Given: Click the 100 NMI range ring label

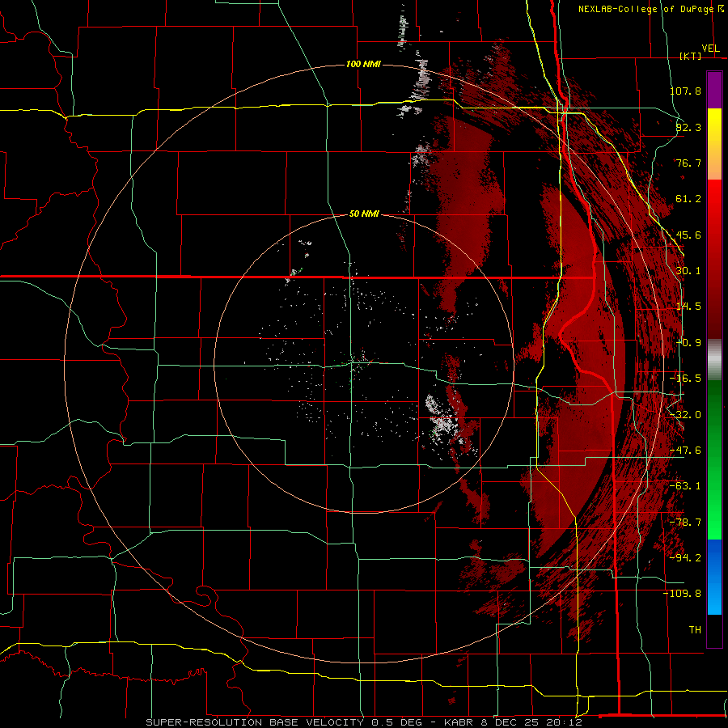Looking at the screenshot, I should pos(363,64).
